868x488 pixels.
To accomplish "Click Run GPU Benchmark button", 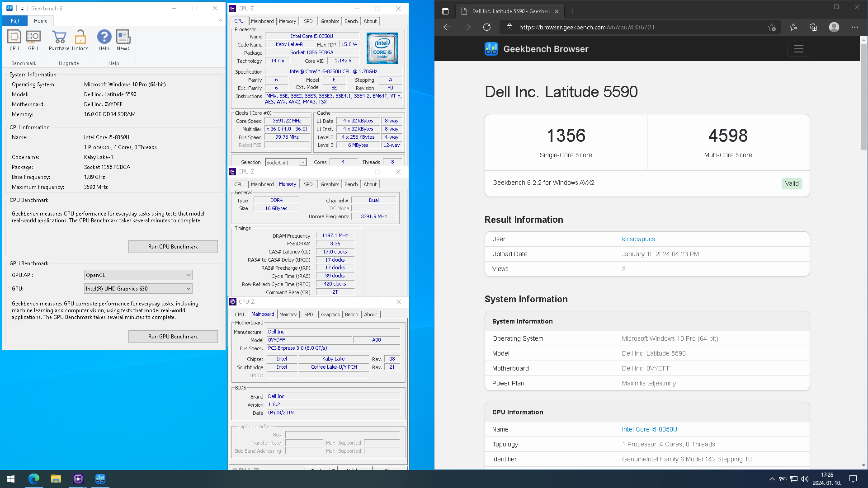I will tap(173, 337).
